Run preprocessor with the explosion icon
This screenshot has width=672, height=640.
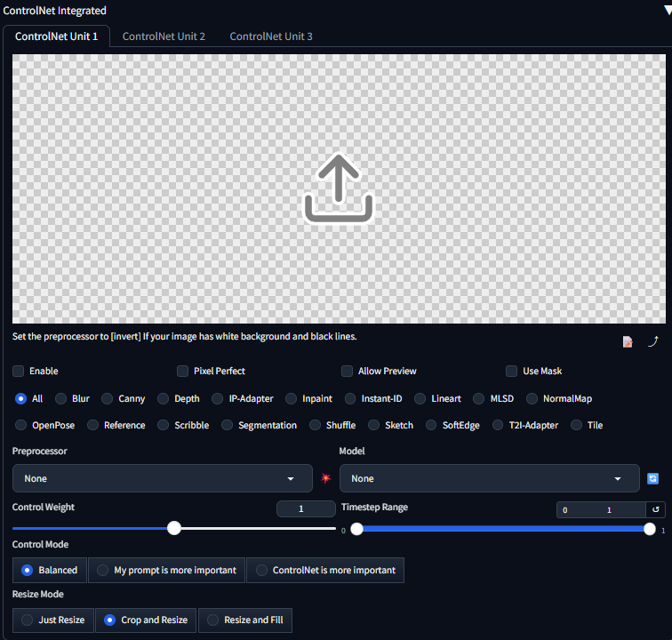[x=326, y=478]
